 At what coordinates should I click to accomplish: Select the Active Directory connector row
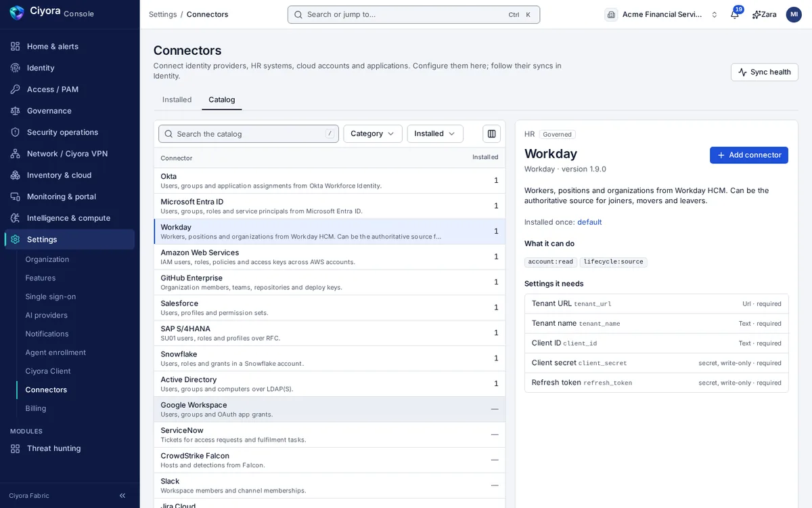coord(330,384)
